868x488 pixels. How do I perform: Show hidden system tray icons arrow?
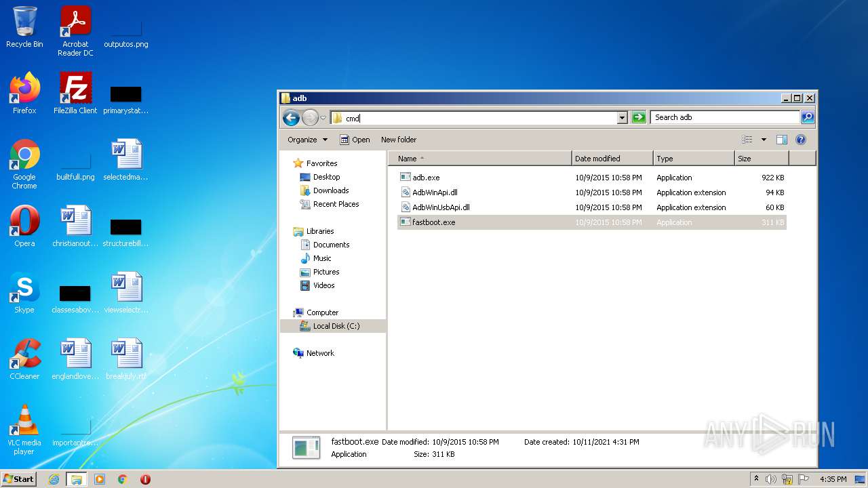point(756,479)
